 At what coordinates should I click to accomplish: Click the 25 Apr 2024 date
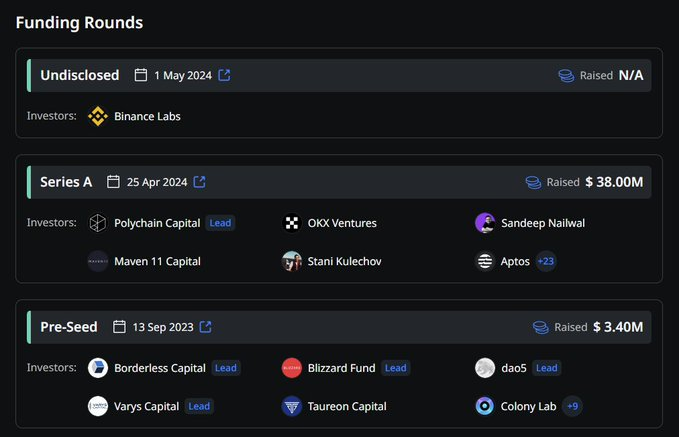point(157,182)
